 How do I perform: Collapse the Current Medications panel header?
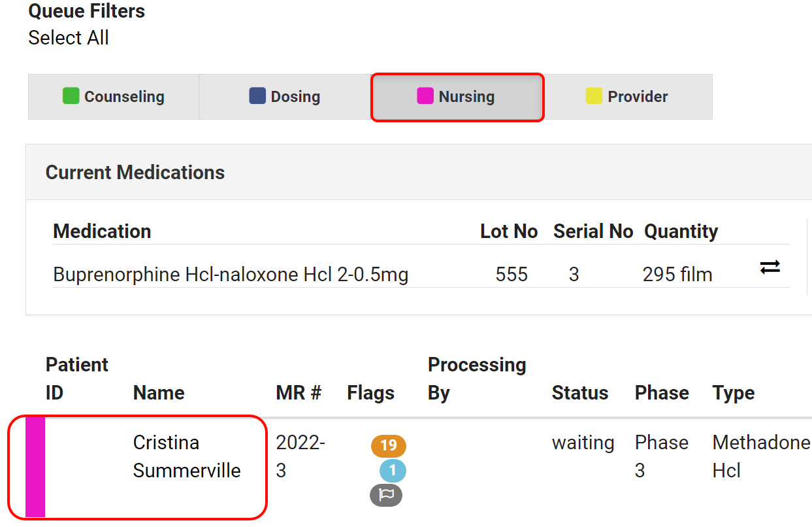[x=135, y=173]
